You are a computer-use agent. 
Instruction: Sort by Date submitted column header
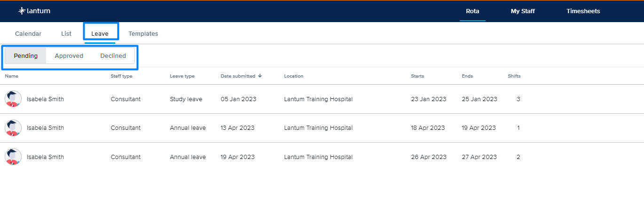coord(238,76)
